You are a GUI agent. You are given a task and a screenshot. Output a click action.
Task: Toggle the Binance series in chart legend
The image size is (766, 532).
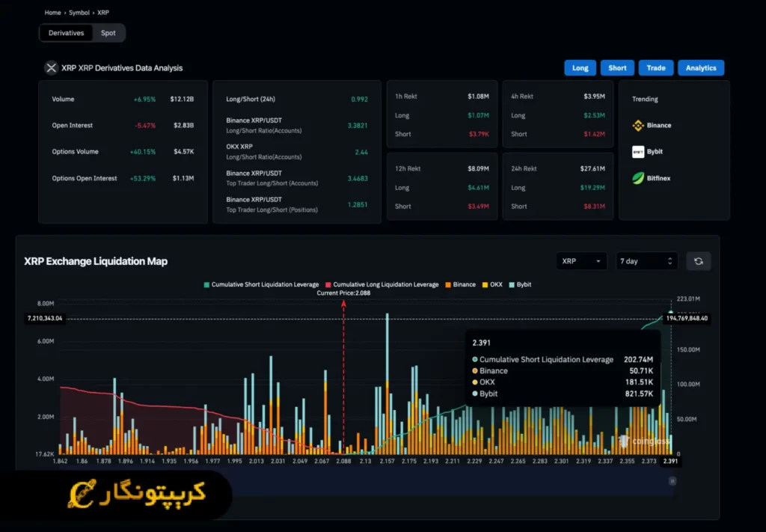(x=460, y=285)
